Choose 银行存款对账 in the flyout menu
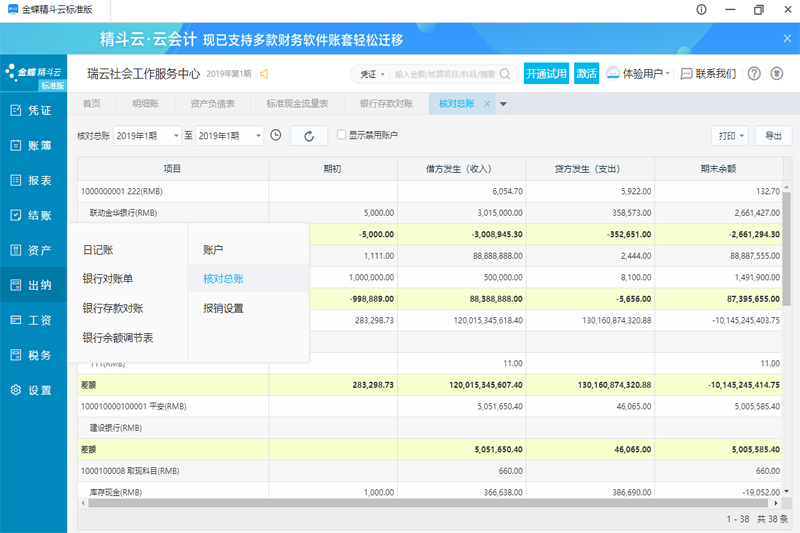 [x=113, y=308]
